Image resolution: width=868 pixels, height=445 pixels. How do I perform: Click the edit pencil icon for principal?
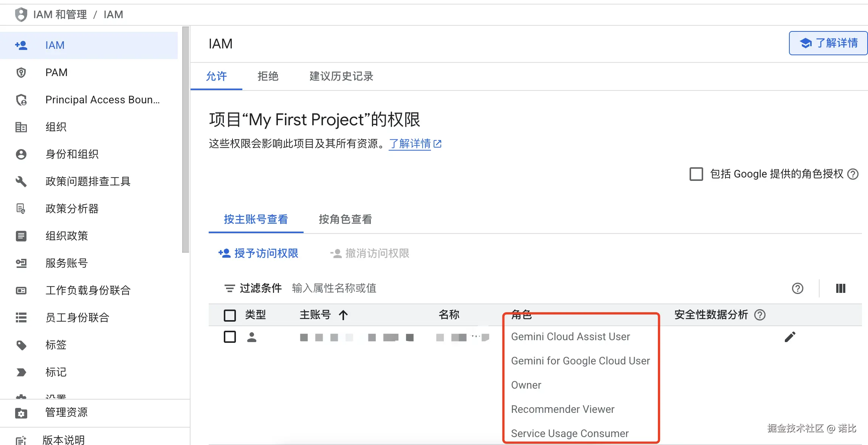coord(790,337)
